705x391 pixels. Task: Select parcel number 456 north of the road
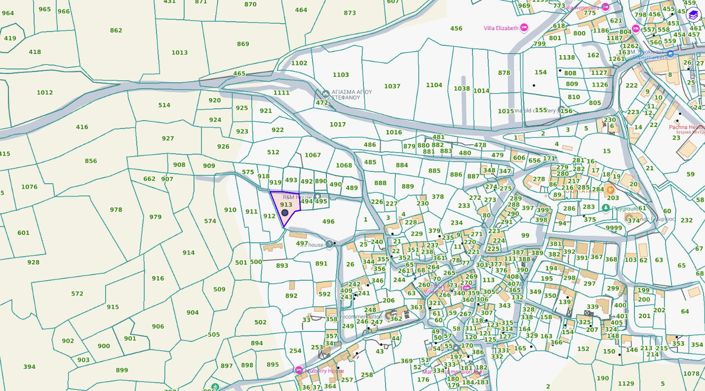456,28
